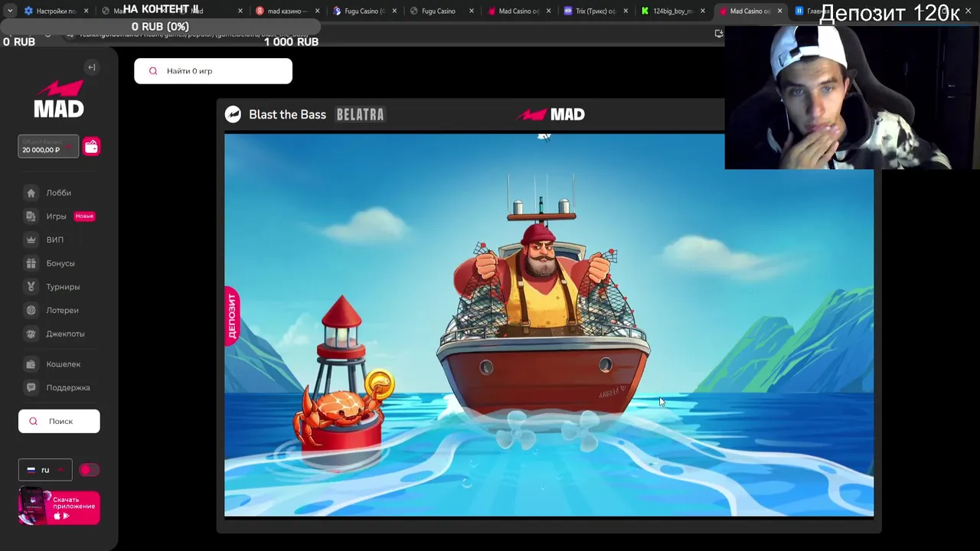Click the Игры icon in the sidebar
Image resolution: width=980 pixels, height=551 pixels.
(31, 216)
